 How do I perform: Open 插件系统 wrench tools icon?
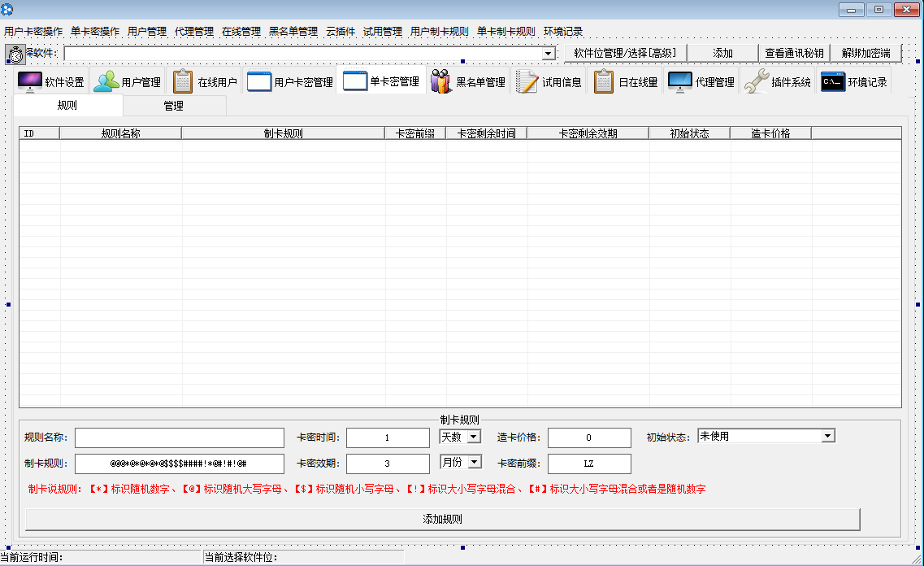(756, 82)
